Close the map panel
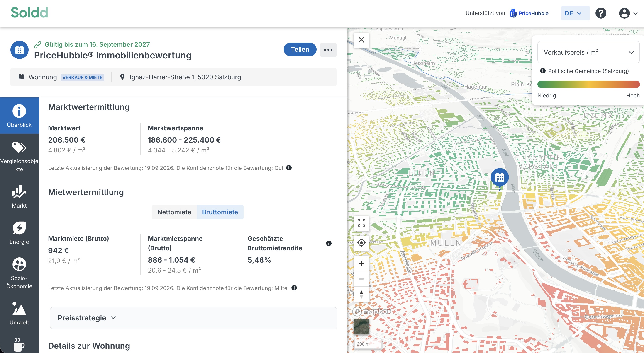The height and width of the screenshot is (353, 644). click(361, 40)
